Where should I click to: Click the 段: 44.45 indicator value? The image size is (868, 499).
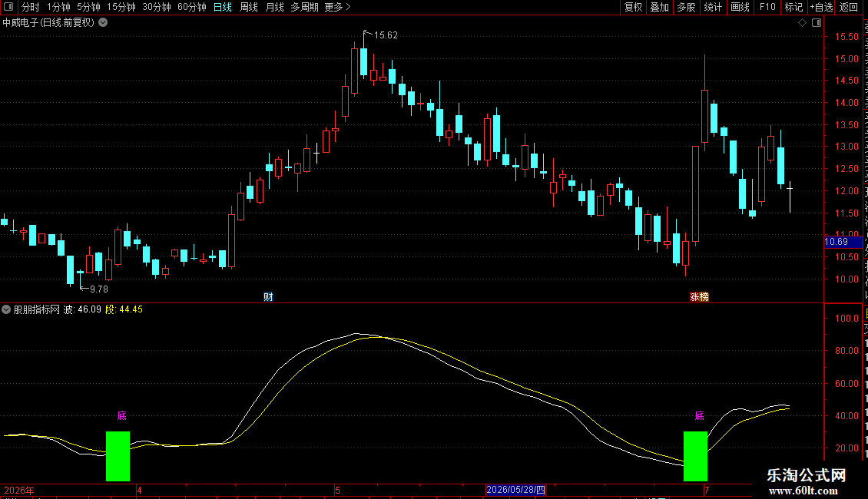click(x=124, y=310)
